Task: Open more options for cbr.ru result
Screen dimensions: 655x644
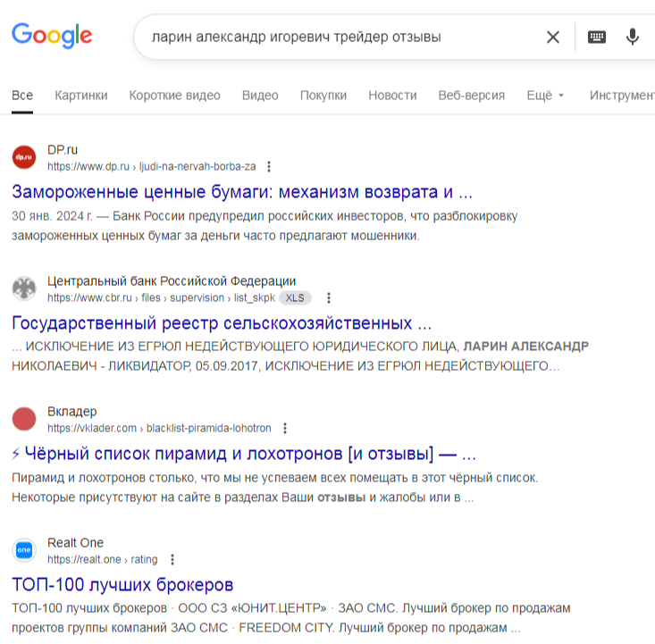Action: (329, 297)
